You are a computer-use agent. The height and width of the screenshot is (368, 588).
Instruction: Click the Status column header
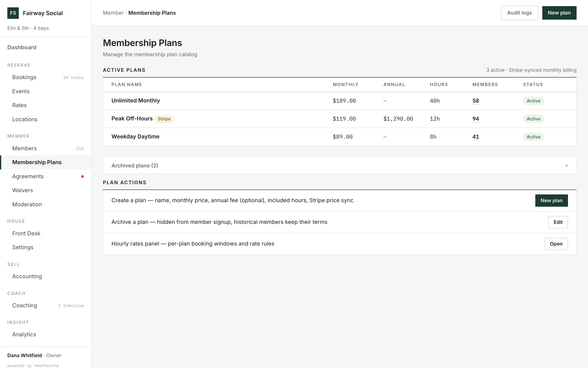(533, 84)
